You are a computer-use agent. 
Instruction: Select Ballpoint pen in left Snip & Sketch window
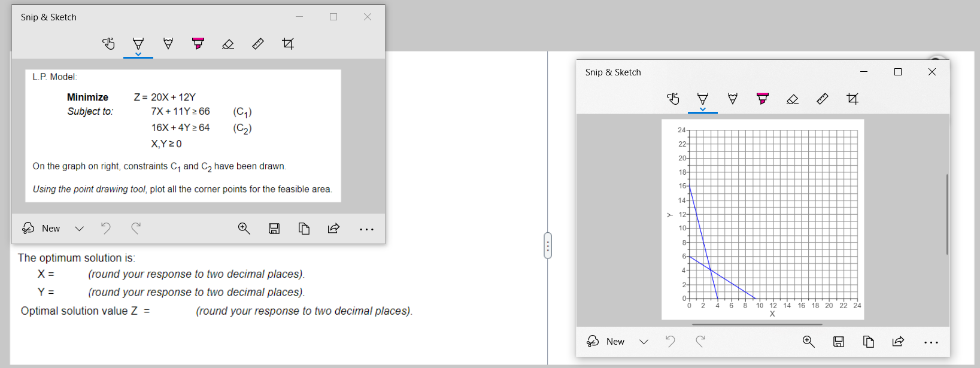coord(138,44)
